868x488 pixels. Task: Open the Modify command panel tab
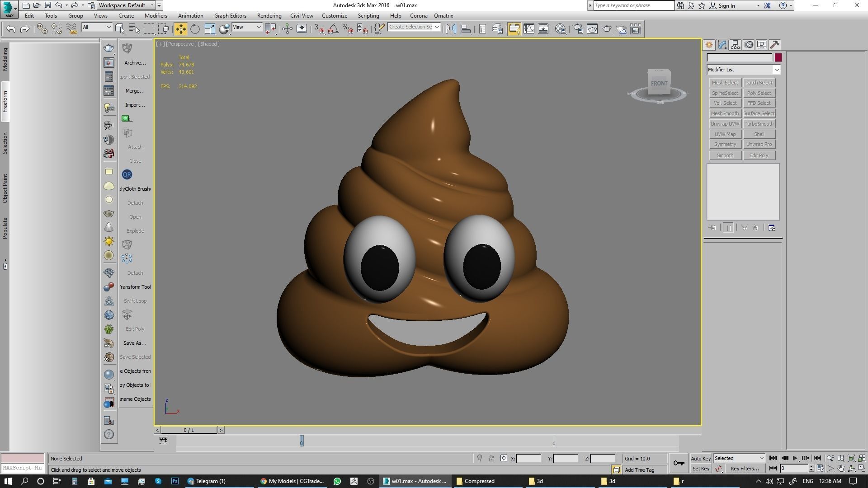coord(722,45)
